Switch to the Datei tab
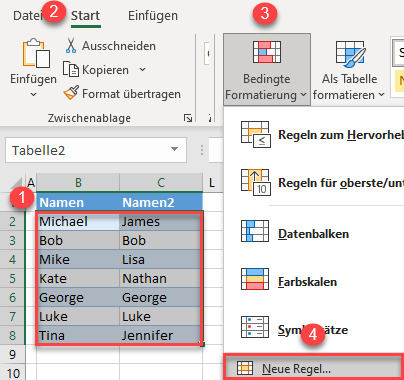Viewport: 404px width, 380px height. (28, 15)
